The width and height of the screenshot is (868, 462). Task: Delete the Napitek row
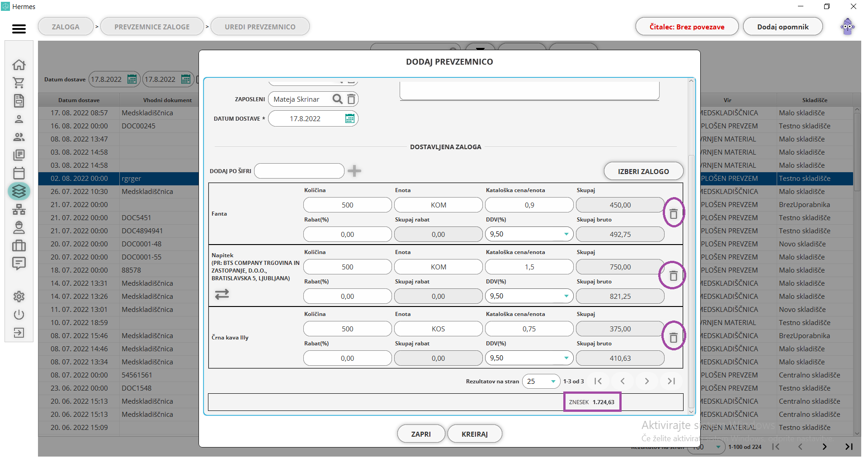coord(673,275)
